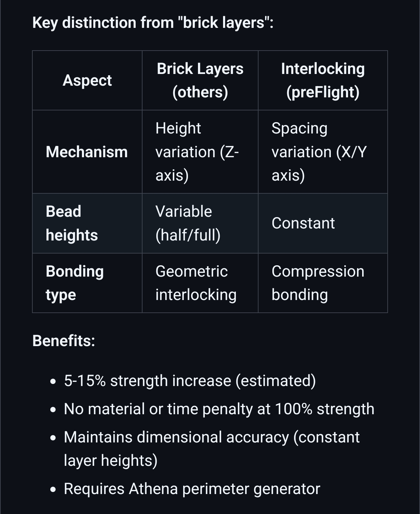This screenshot has width=420, height=514.
Task: Click the "Benefits:" heading
Action: click(x=64, y=341)
